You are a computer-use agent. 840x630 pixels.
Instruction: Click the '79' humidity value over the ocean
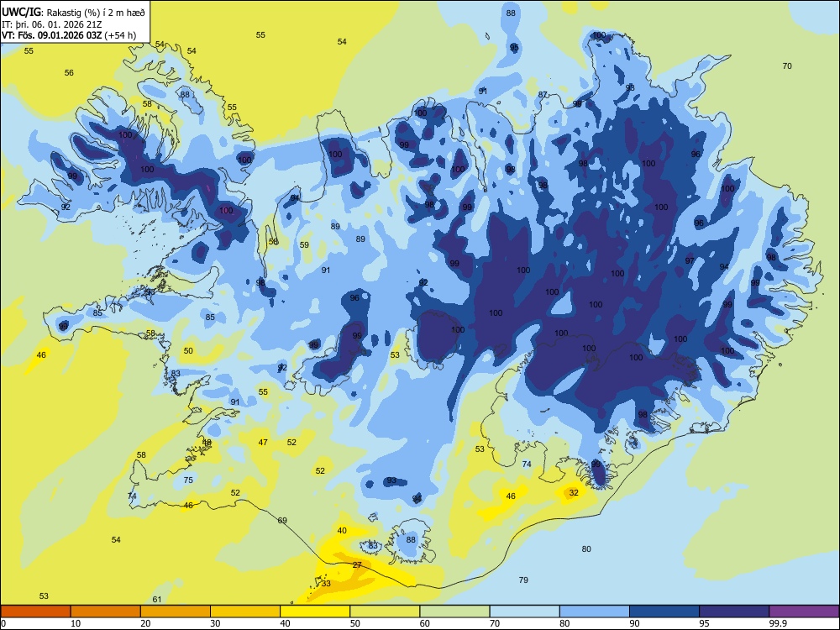[523, 580]
